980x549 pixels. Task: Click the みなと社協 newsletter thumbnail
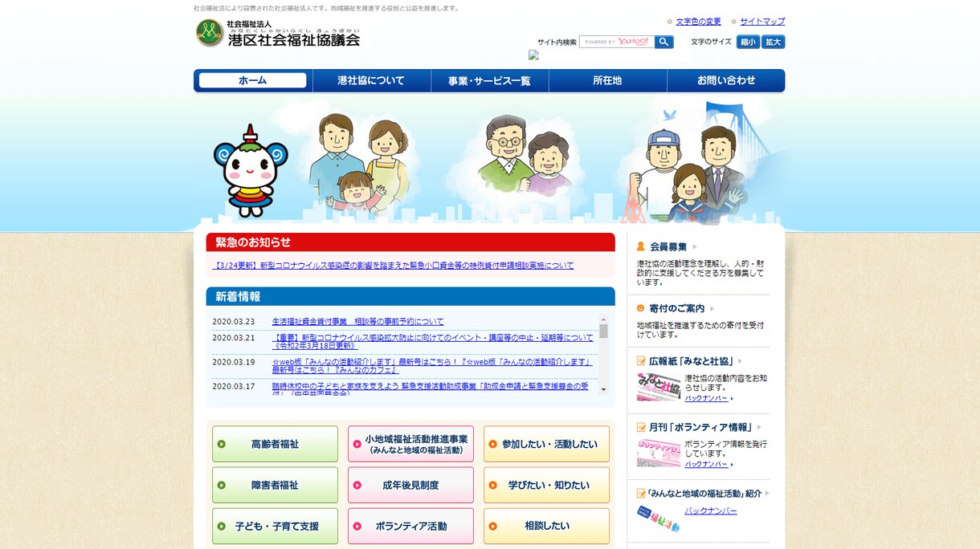click(659, 387)
